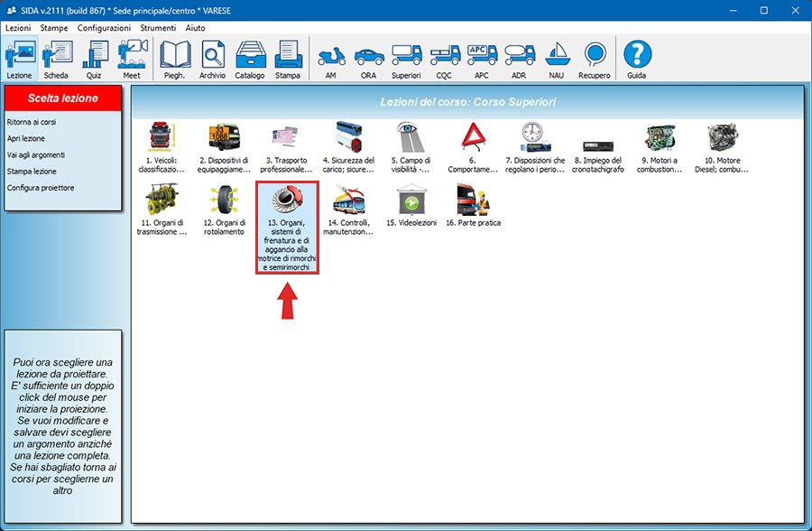Open the Quiz toolbar icon
Screen dimensions: 812x531
click(94, 60)
